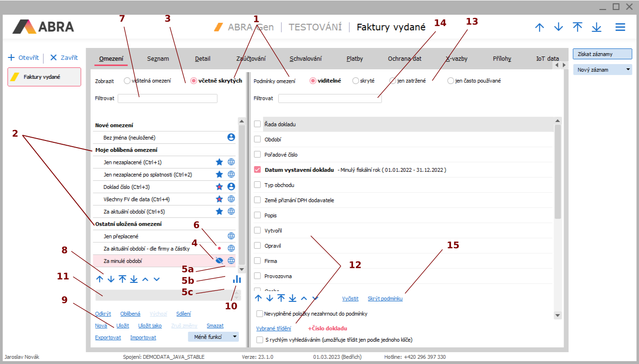Open the hamburger main menu
The height and width of the screenshot is (364, 639).
tap(620, 27)
